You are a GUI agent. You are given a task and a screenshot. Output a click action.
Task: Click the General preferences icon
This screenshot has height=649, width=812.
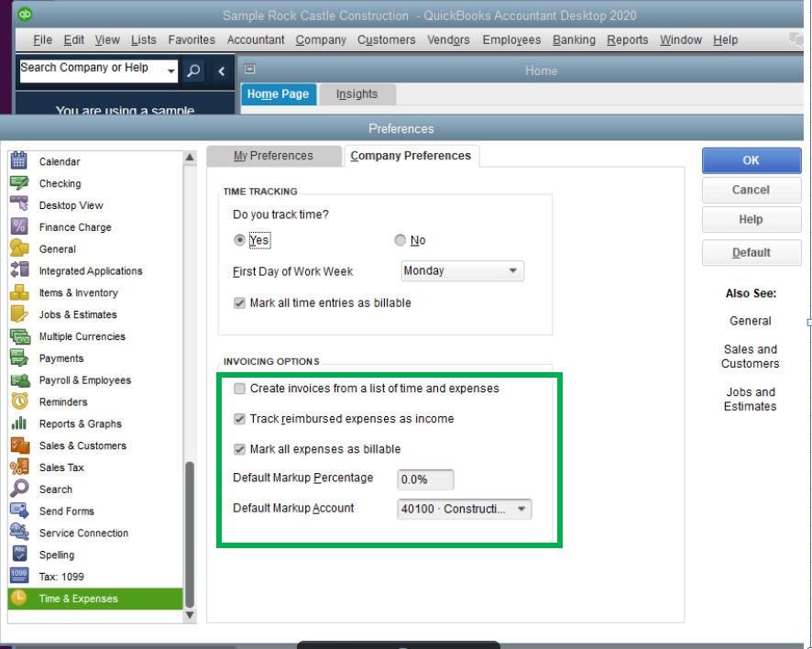[x=19, y=248]
